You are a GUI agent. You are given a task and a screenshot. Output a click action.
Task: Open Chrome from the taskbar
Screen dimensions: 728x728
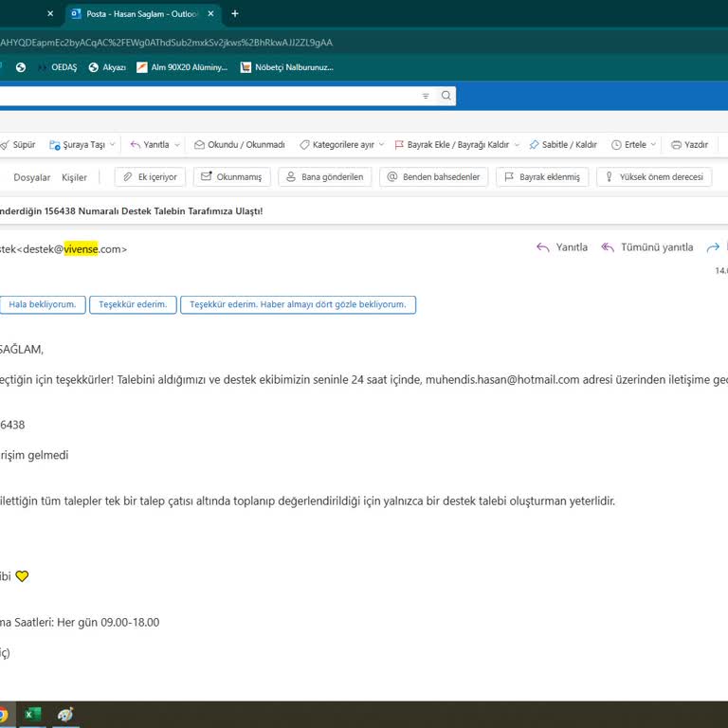[2, 714]
